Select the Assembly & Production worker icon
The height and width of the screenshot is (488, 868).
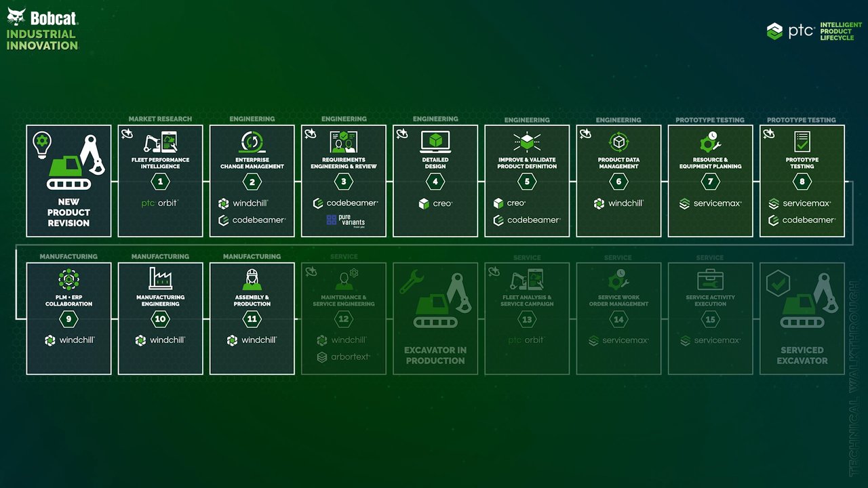point(252,279)
